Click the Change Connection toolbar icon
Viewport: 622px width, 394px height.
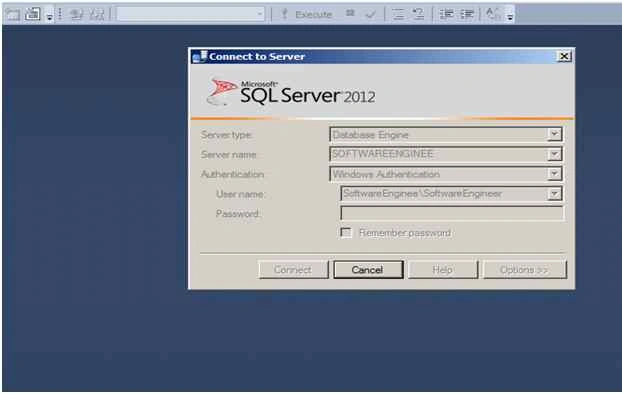(x=97, y=15)
